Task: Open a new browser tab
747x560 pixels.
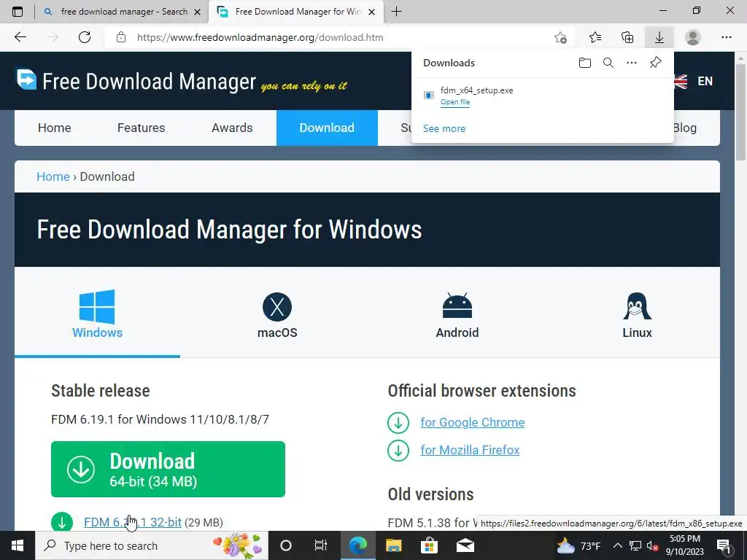Action: coord(396,12)
